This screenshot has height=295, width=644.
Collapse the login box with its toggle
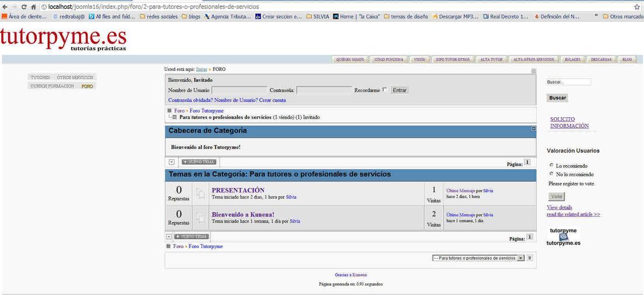pyautogui.click(x=533, y=71)
